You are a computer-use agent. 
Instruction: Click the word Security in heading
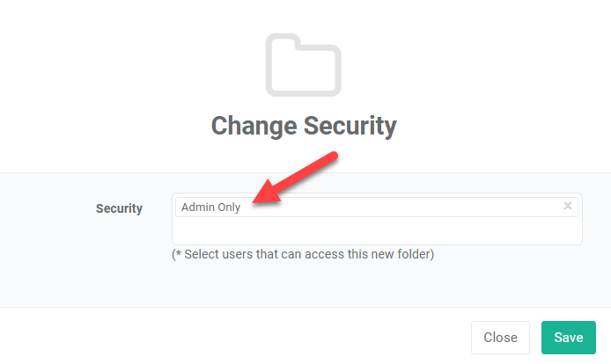[350, 126]
